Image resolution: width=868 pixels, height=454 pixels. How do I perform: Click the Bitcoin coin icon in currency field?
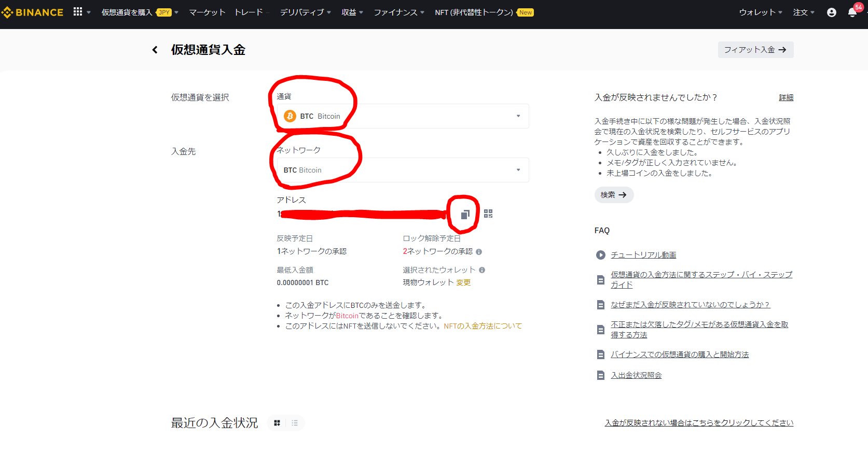tap(290, 116)
